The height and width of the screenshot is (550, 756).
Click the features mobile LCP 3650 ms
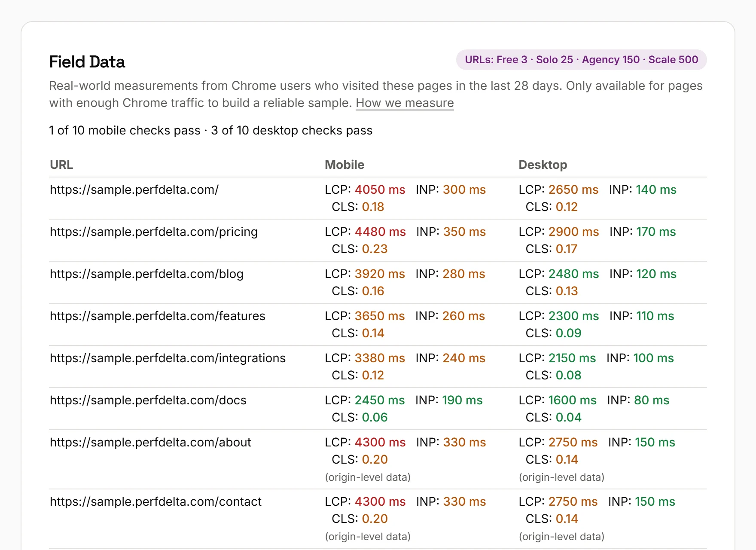[380, 316]
